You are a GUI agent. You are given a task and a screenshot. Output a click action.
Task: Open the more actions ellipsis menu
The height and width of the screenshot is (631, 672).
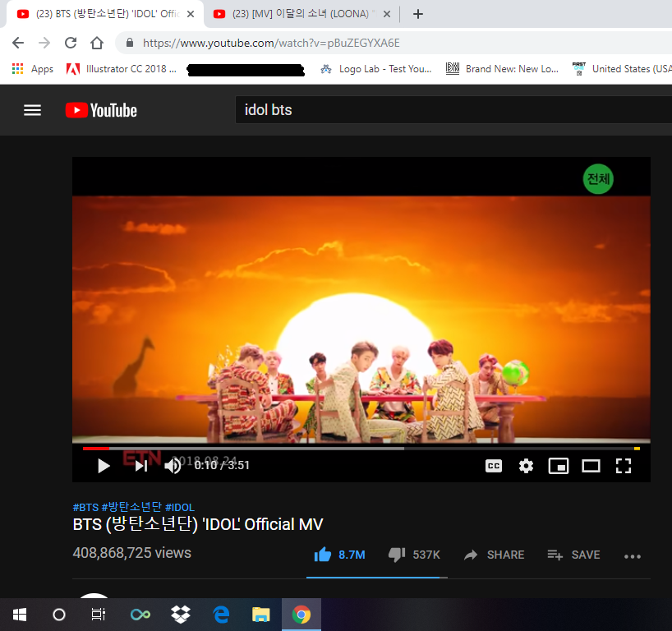632,556
